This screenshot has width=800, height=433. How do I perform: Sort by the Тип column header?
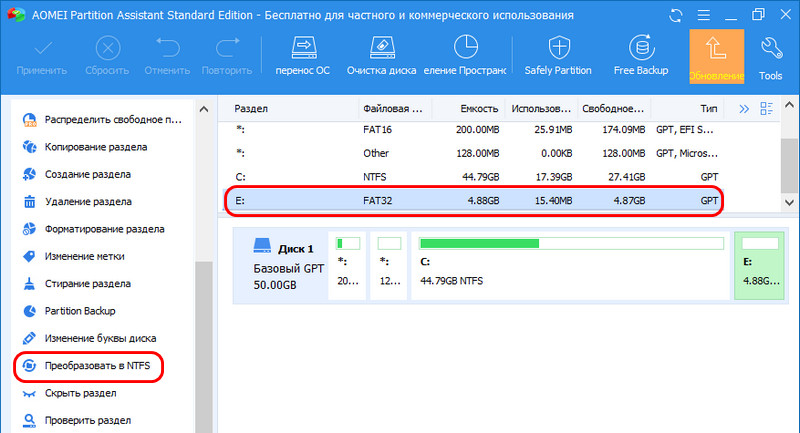[x=687, y=109]
